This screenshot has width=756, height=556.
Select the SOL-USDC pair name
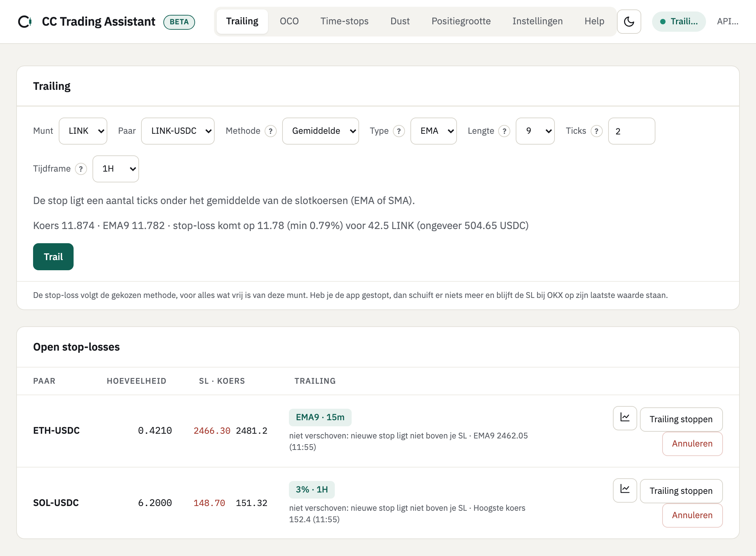click(x=56, y=503)
